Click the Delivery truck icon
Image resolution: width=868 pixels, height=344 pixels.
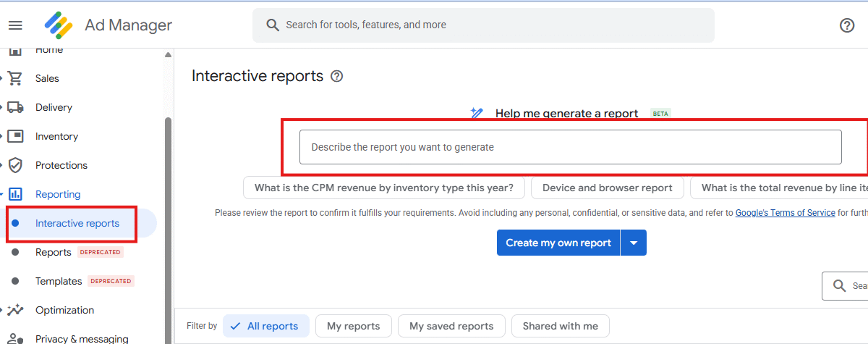[x=15, y=107]
